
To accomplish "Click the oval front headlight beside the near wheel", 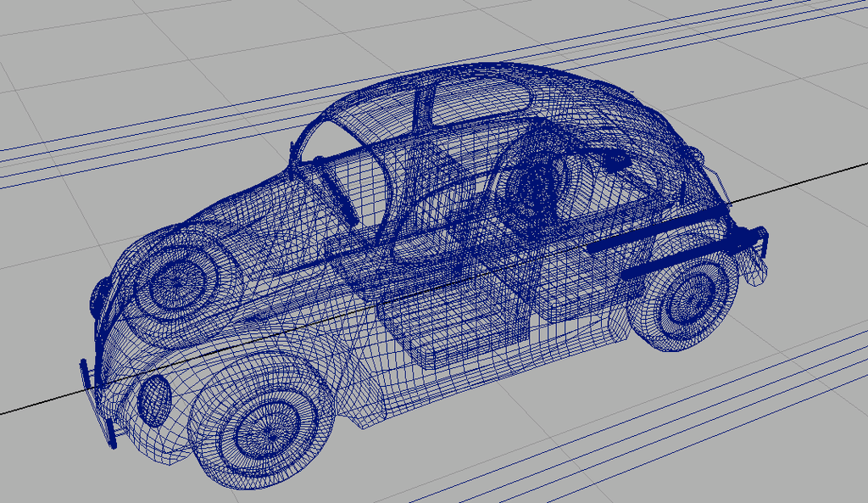I will tap(154, 400).
